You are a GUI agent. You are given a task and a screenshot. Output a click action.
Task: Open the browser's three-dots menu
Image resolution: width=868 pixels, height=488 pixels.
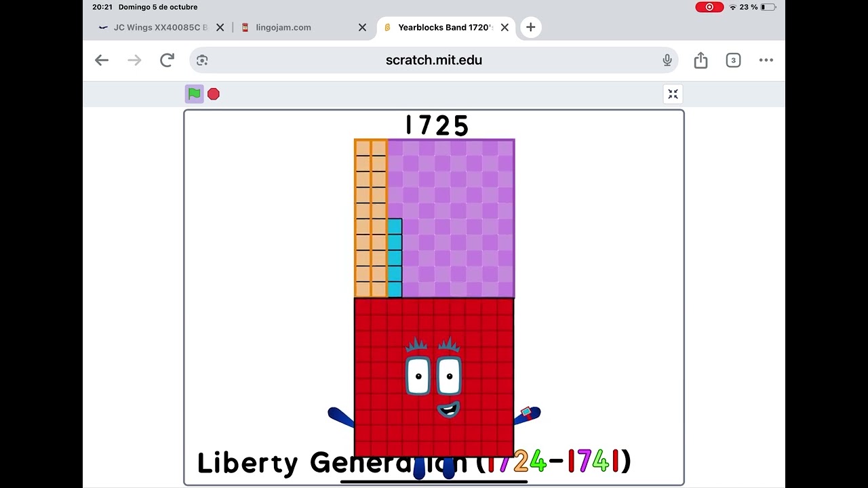[x=766, y=60]
